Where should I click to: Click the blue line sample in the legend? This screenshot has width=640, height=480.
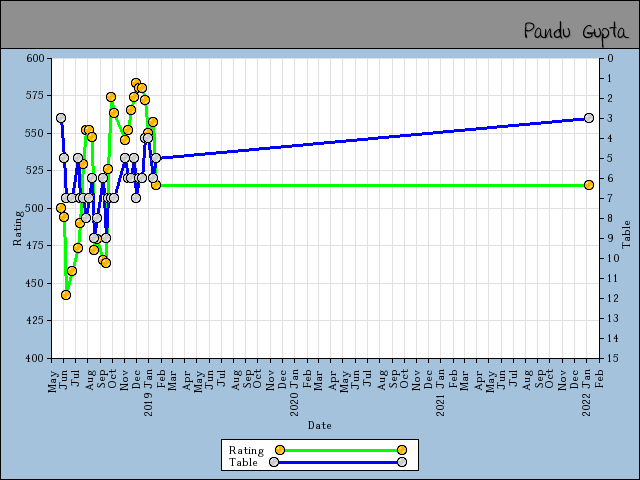pyautogui.click(x=338, y=462)
